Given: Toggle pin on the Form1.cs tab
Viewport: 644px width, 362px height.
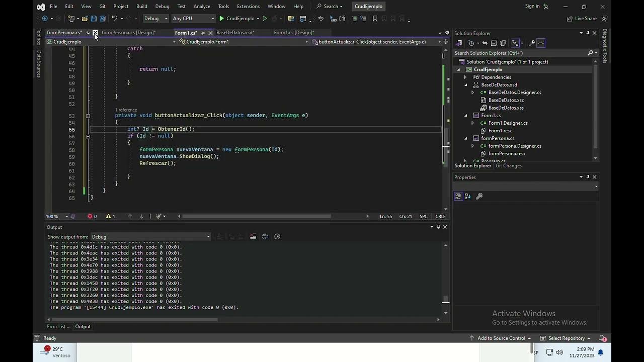Looking at the screenshot, I should (x=203, y=33).
